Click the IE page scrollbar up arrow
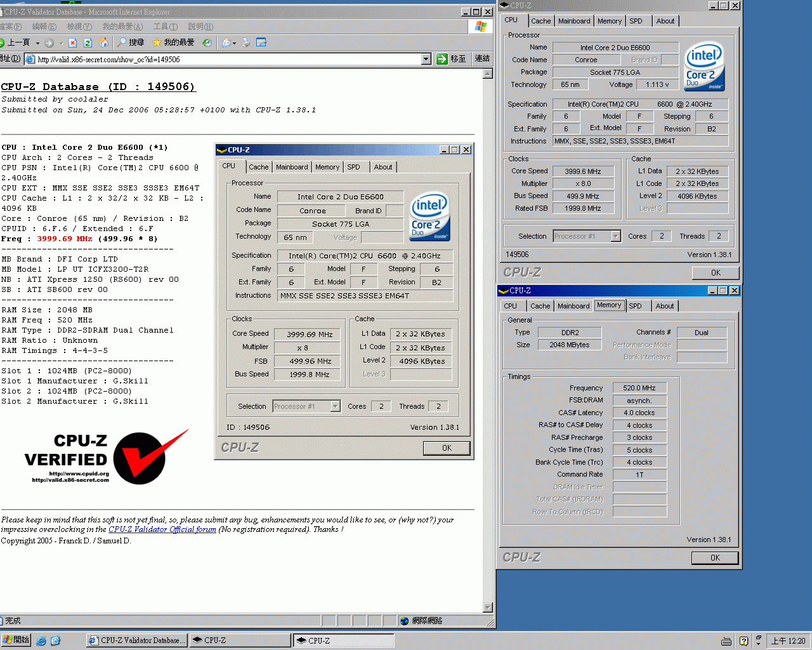Viewport: 812px width, 650px height. 487,74
